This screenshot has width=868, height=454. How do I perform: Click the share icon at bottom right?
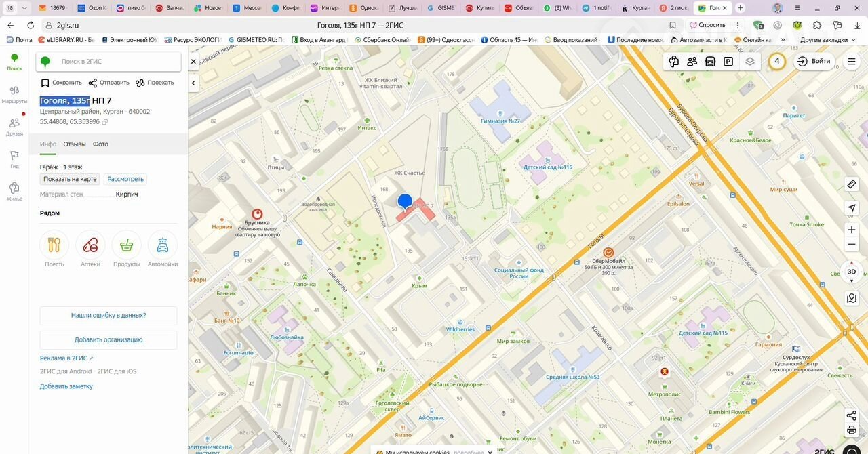point(852,415)
